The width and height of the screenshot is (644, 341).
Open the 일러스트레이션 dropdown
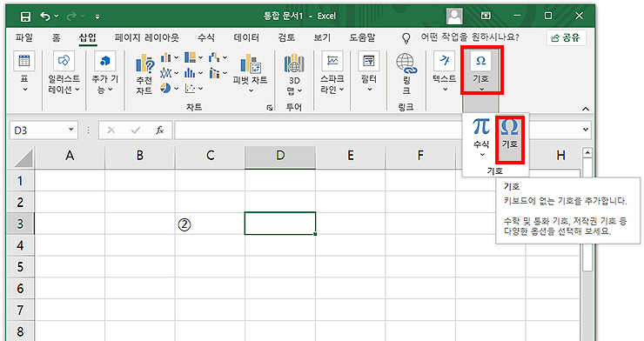64,72
